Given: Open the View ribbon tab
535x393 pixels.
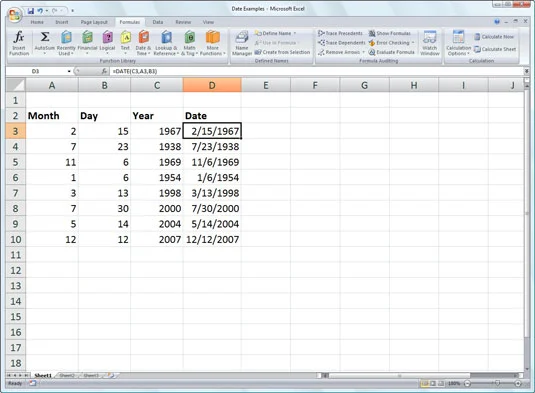Looking at the screenshot, I should (x=208, y=22).
